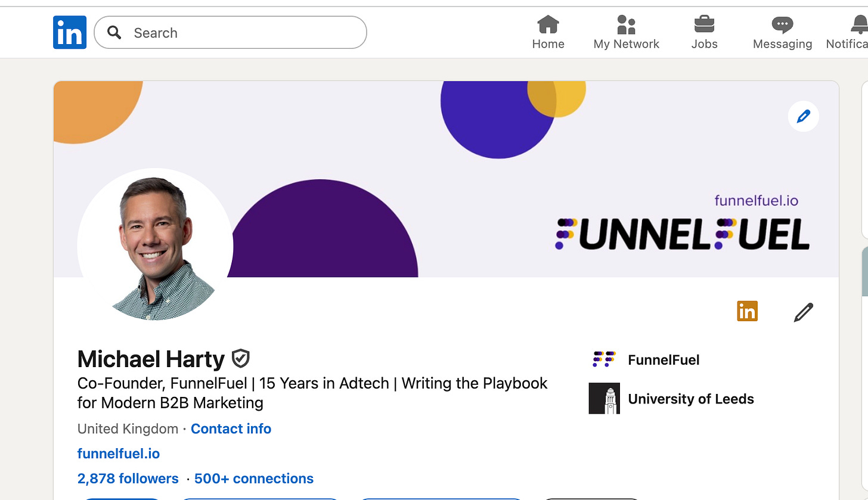Image resolution: width=868 pixels, height=500 pixels.
Task: Open the Home tab
Action: coord(548,33)
